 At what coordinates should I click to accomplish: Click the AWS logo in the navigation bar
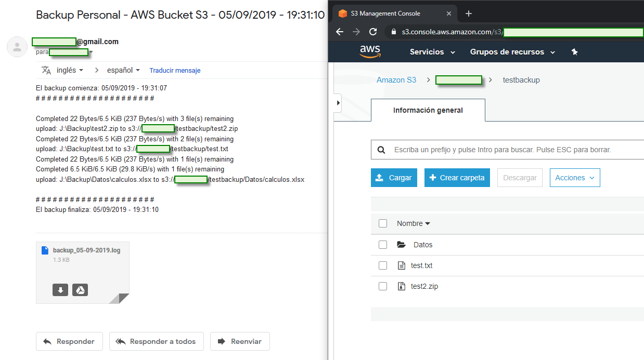coord(369,51)
